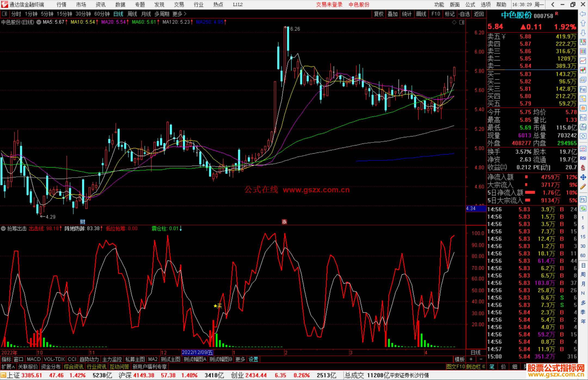Click the 复权 button

(x=378, y=14)
